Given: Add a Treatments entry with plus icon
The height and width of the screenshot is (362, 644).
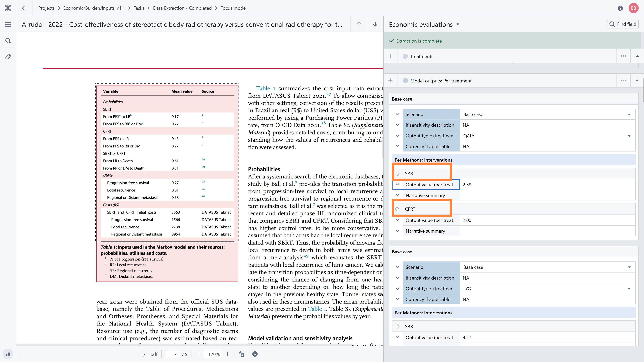Looking at the screenshot, I should pos(390,56).
